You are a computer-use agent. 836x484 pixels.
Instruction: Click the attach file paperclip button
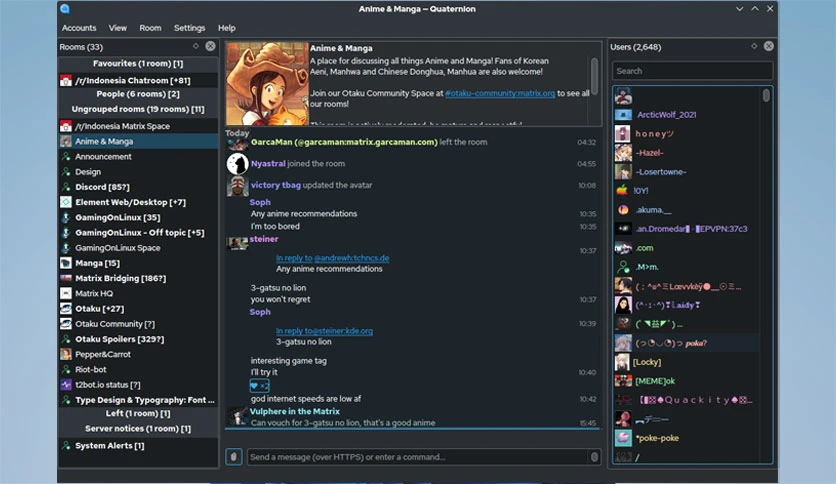point(234,457)
